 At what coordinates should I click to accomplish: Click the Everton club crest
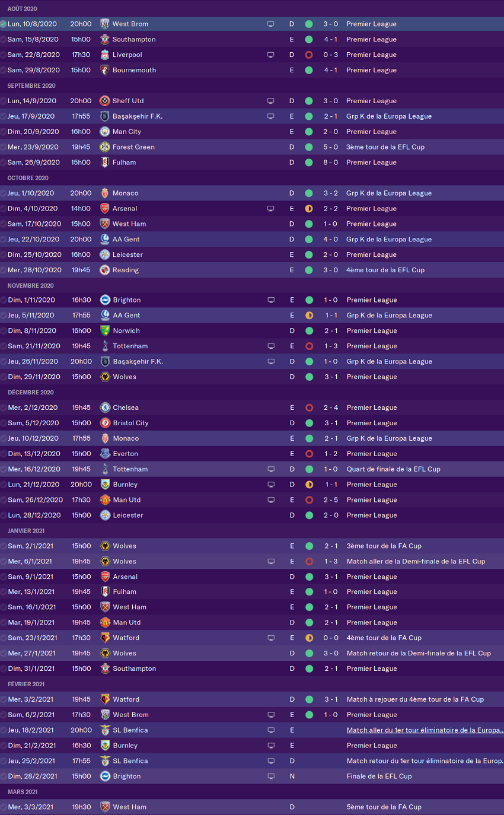(105, 454)
